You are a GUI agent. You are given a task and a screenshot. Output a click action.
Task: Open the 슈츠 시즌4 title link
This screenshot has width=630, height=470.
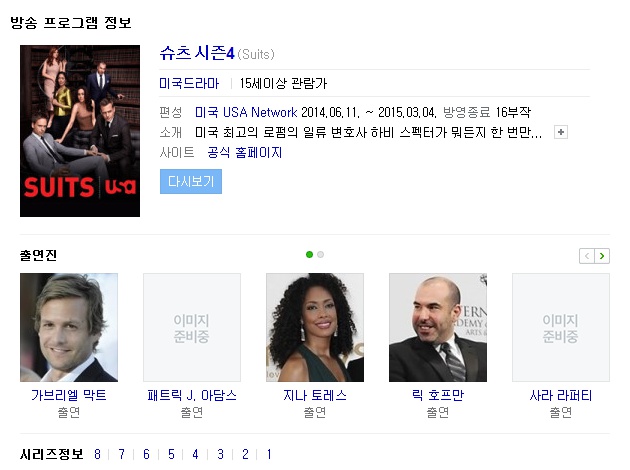(x=197, y=53)
